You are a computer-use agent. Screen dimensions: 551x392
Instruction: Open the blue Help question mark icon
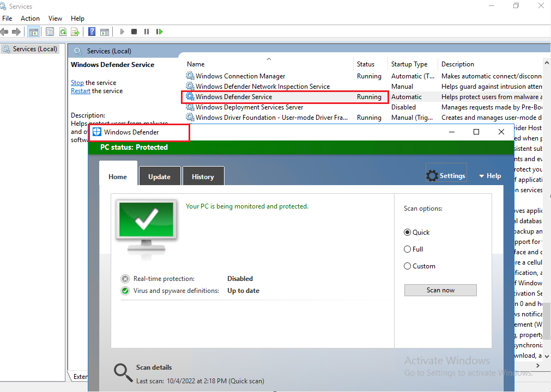click(x=92, y=32)
